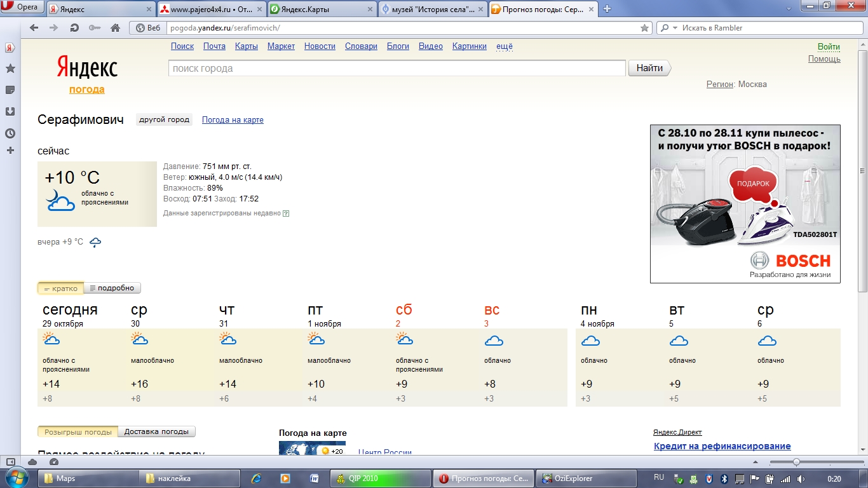868x488 pixels.
Task: Launch Windows Media Player from the taskbar
Action: pyautogui.click(x=285, y=478)
